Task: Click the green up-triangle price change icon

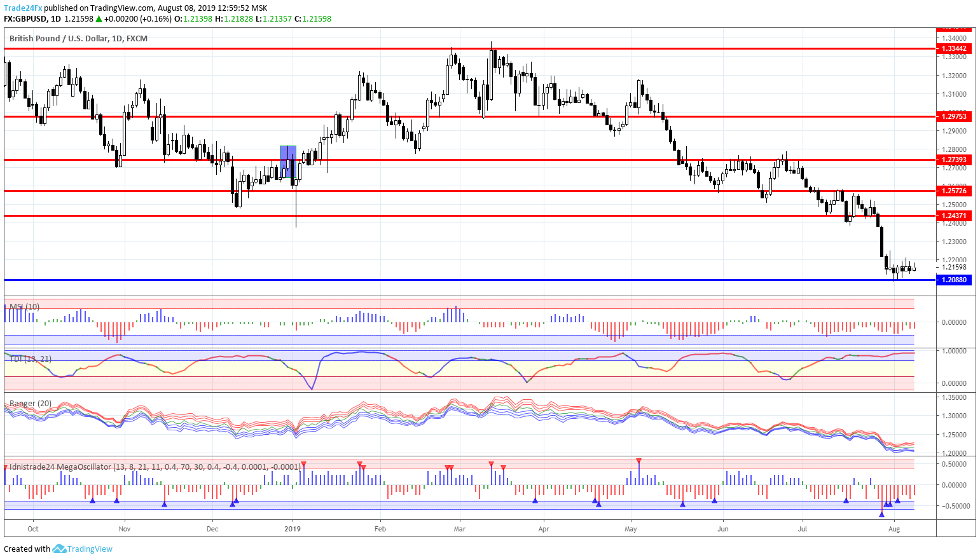Action: coord(99,19)
